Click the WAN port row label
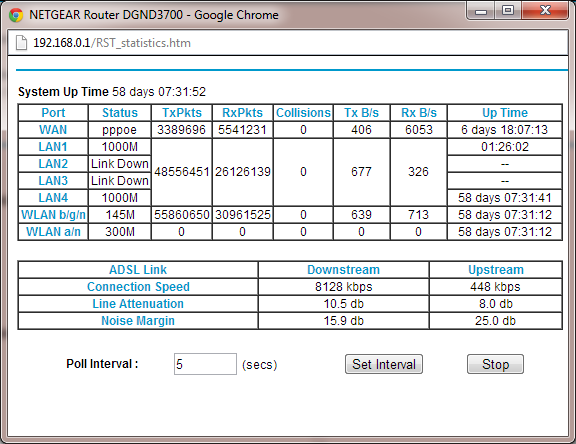 [x=53, y=130]
